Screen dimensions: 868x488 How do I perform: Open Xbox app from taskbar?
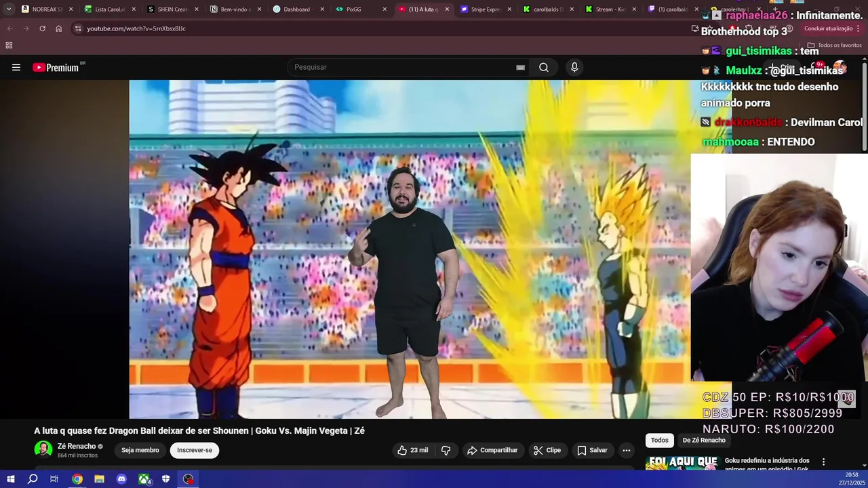(x=144, y=479)
